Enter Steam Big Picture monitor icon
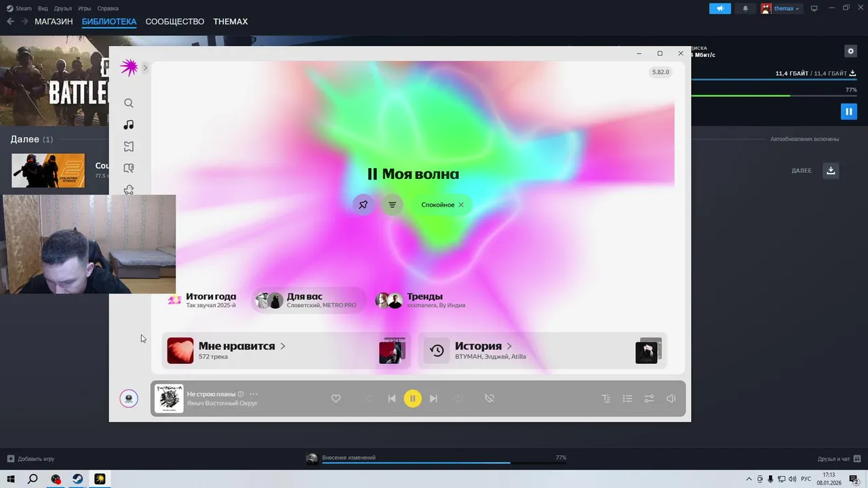 click(814, 8)
